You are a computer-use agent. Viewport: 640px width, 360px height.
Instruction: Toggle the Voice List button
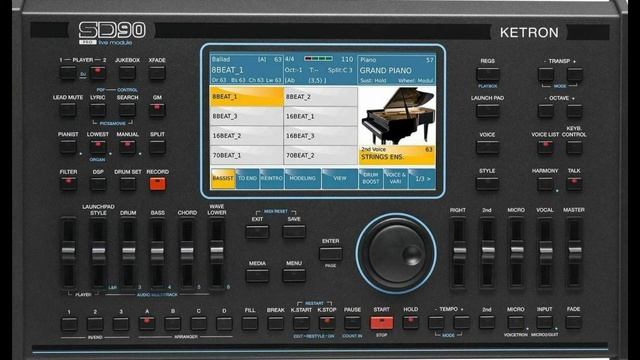(x=546, y=147)
